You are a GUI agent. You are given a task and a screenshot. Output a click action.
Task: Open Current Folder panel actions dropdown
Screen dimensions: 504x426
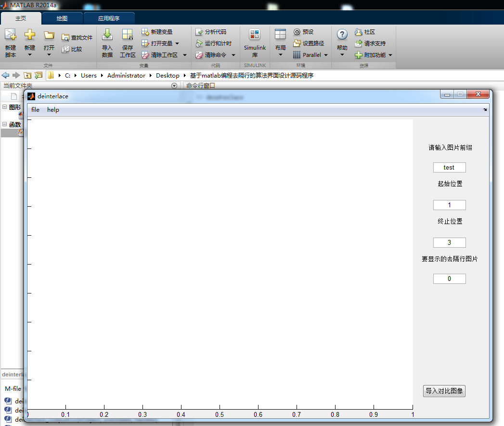174,86
